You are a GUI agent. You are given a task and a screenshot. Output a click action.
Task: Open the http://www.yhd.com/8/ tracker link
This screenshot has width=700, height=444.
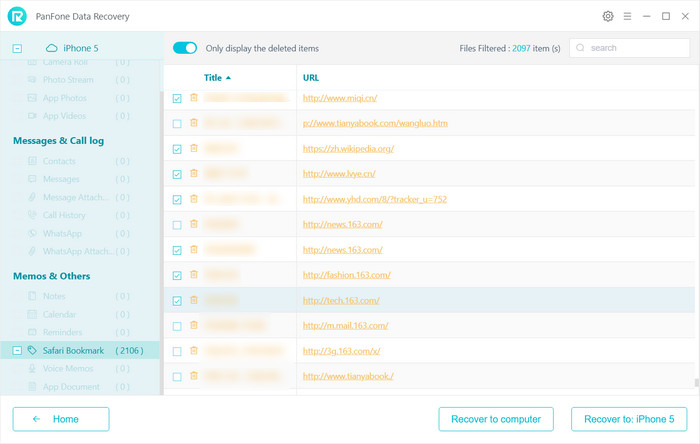[x=375, y=199]
